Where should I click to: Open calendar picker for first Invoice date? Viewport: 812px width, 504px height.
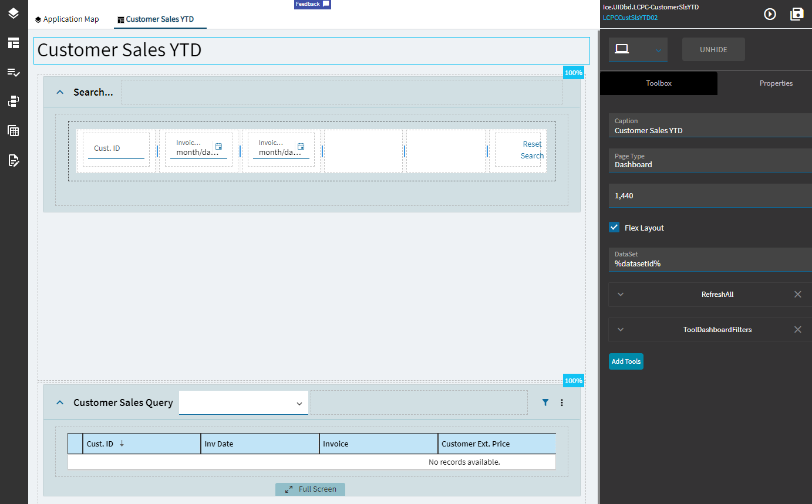[218, 147]
